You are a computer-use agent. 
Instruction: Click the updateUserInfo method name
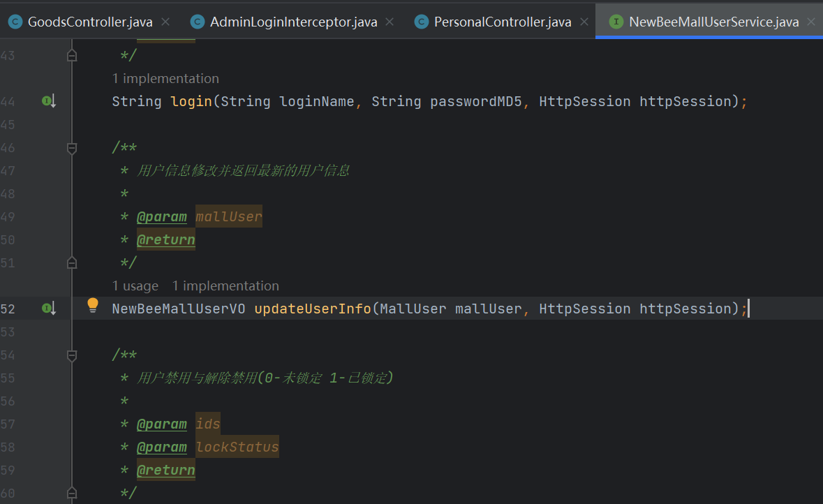(x=313, y=309)
